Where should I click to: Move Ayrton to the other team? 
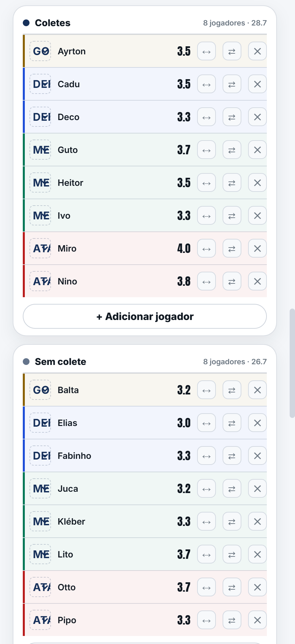[x=206, y=51]
